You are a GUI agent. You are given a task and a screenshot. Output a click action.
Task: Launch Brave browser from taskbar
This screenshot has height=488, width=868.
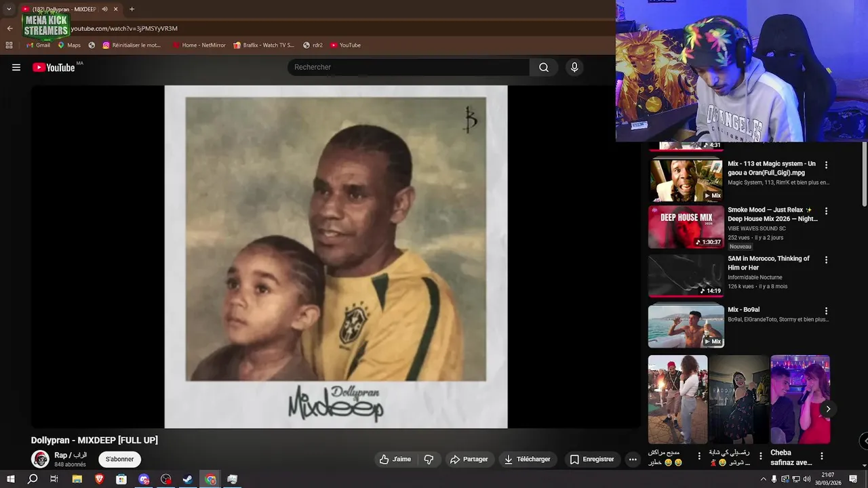99,479
